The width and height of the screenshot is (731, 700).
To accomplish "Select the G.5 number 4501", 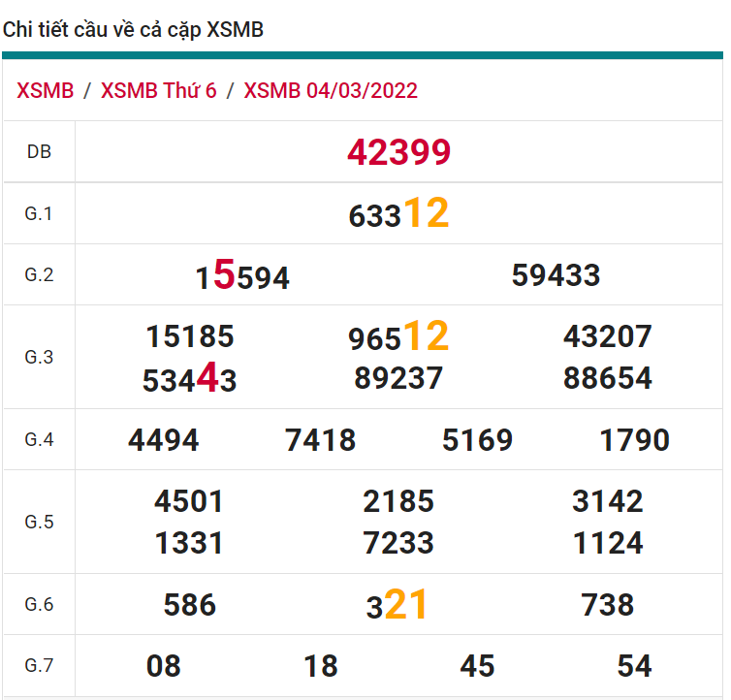I will click(x=189, y=501).
